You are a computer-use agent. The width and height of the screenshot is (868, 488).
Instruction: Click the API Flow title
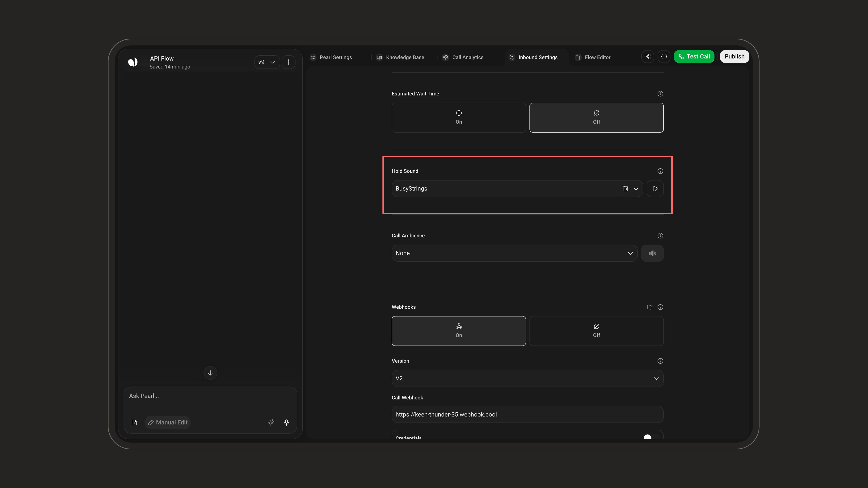coord(162,59)
